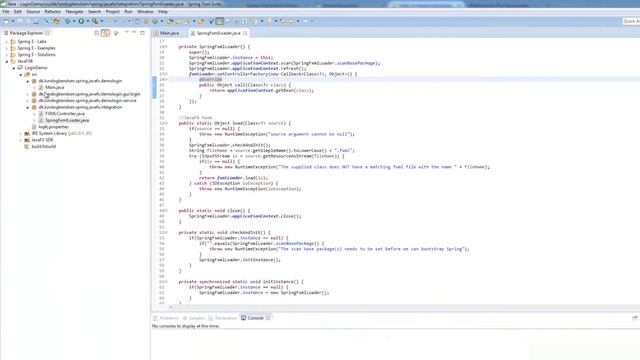Expand the Spring 3 - Examples working set
Image resolution: width=640 pixels, height=360 pixels.
[7, 48]
